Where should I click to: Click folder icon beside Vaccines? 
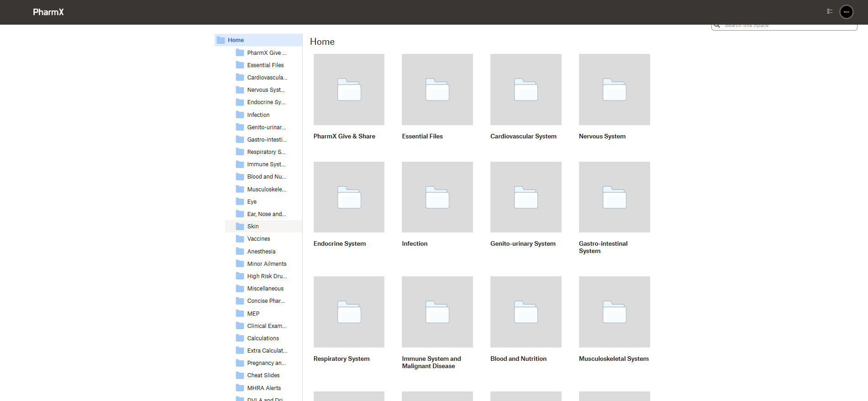coord(240,239)
